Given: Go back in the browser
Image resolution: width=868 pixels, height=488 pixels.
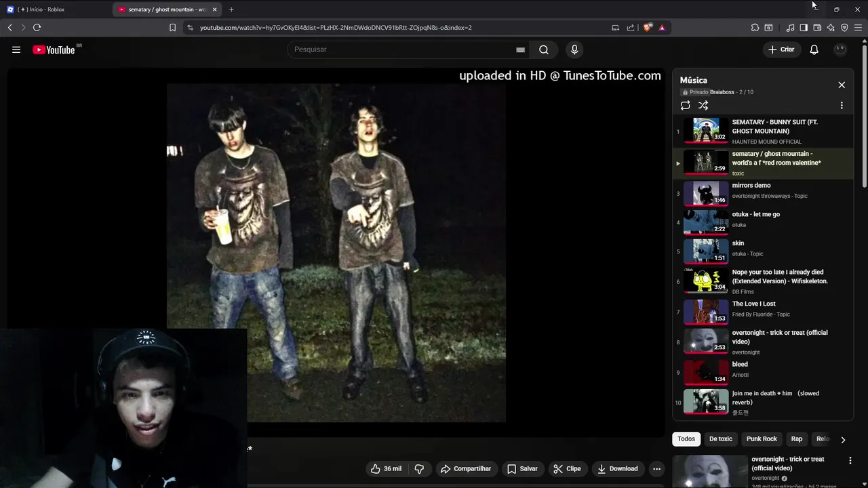Looking at the screenshot, I should 9,28.
